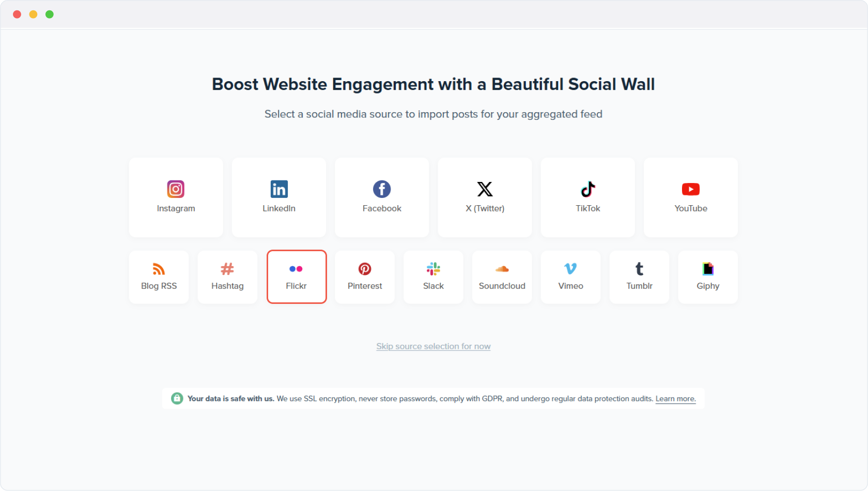This screenshot has height=491, width=868.
Task: Choose the Tumblr source icon
Action: click(x=639, y=269)
